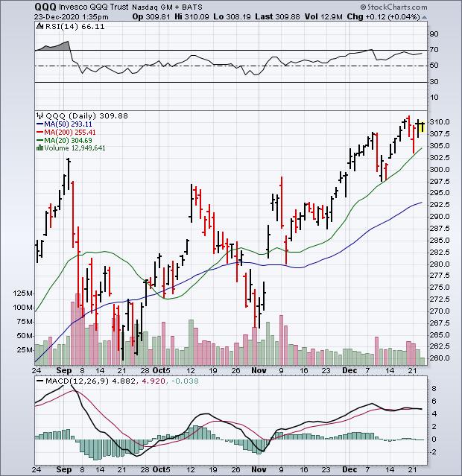
Task: Click the 30 oversold level on RSI axis
Action: (x=434, y=82)
